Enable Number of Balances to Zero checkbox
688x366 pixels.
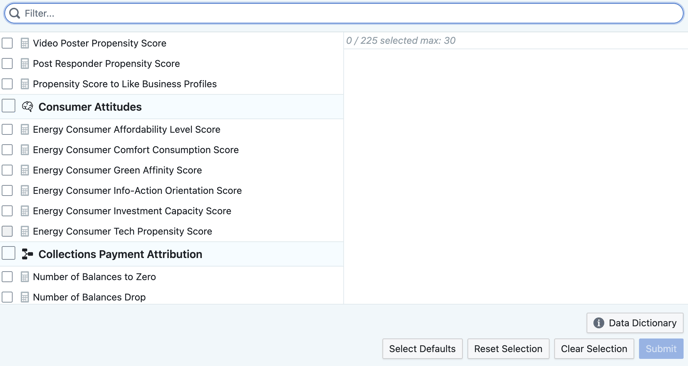click(7, 277)
